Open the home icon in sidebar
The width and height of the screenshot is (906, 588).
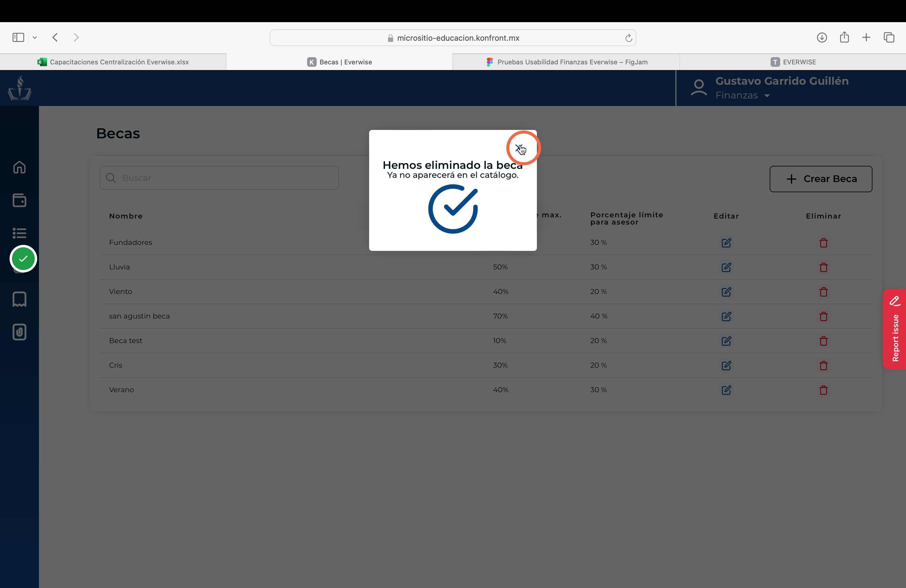(x=19, y=167)
